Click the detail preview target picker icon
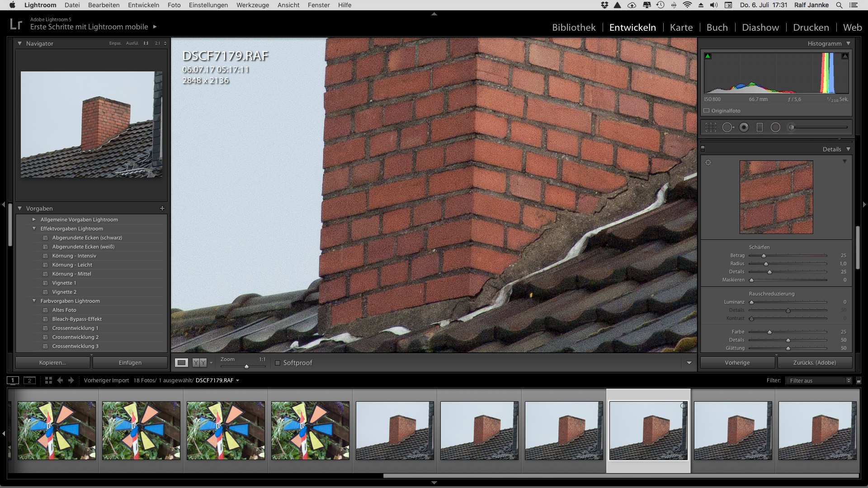 click(x=708, y=163)
